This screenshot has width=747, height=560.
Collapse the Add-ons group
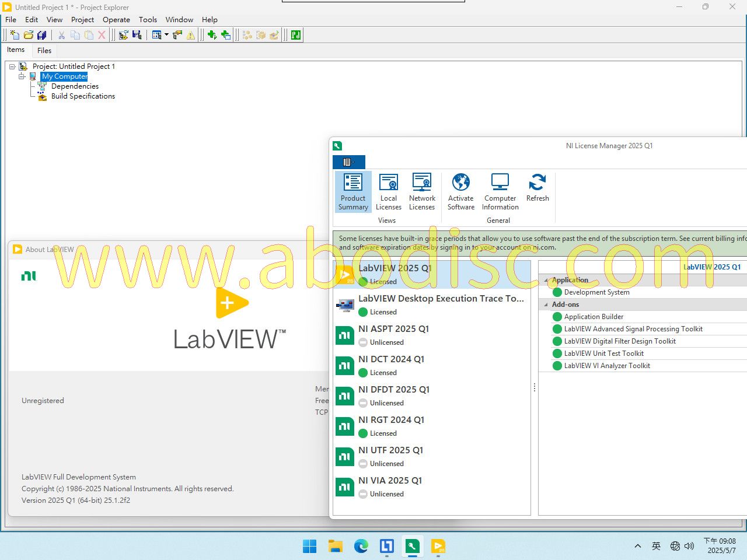point(547,304)
